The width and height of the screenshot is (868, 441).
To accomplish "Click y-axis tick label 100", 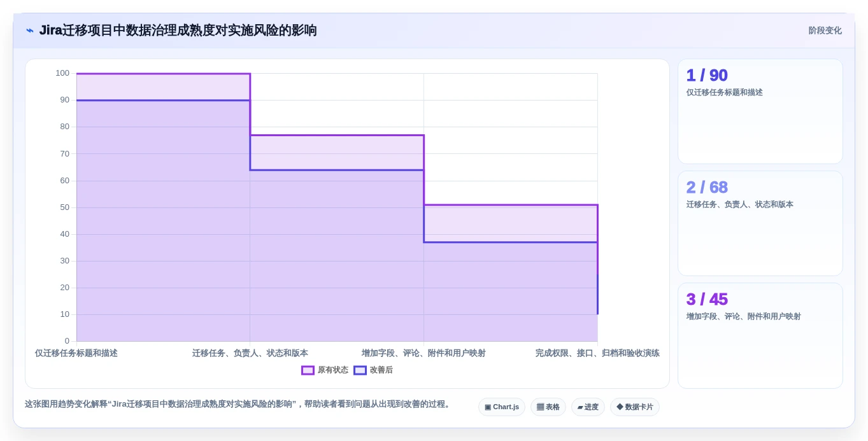I will pos(62,73).
